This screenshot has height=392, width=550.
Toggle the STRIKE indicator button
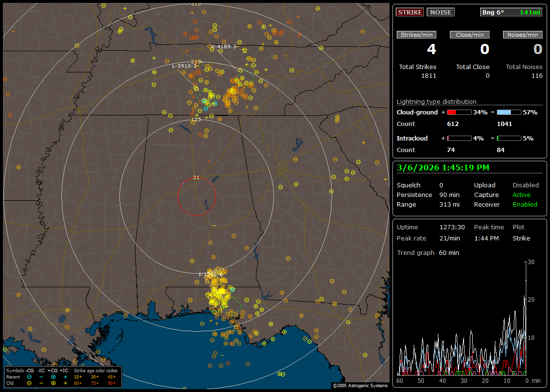[x=410, y=12]
